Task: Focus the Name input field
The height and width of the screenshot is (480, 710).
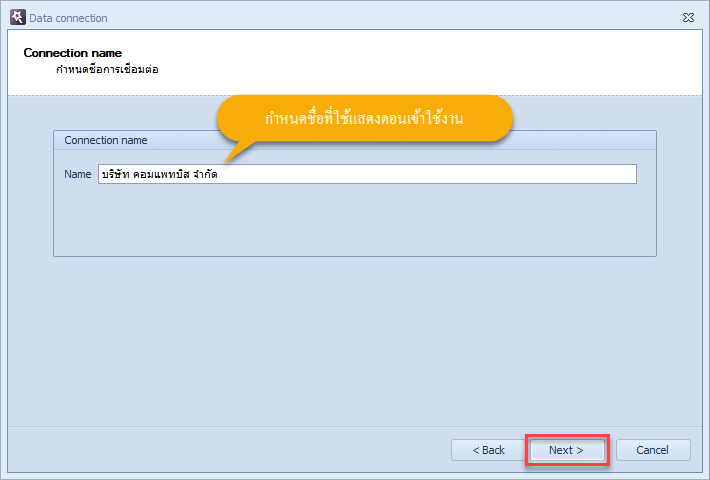Action: pyautogui.click(x=367, y=174)
